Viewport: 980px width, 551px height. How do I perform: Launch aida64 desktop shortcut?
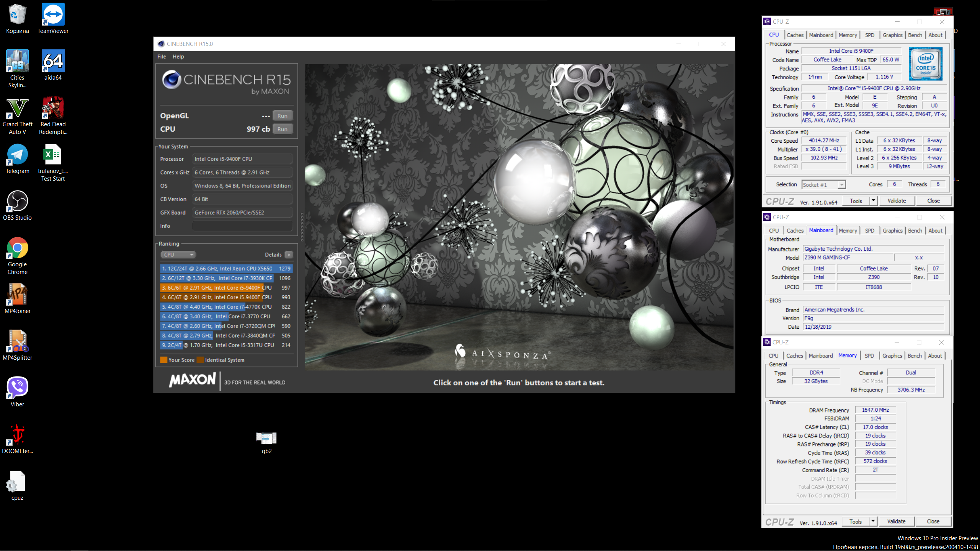[x=53, y=65]
